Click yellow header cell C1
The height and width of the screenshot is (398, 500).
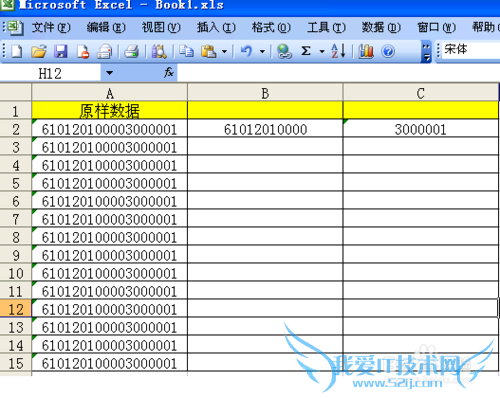point(421,110)
